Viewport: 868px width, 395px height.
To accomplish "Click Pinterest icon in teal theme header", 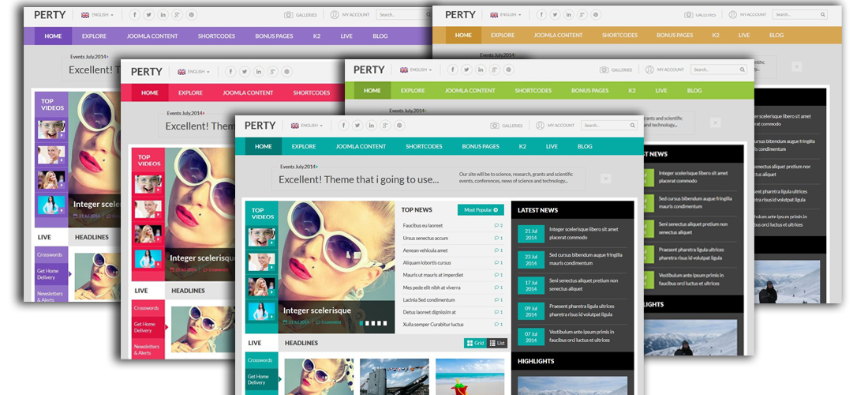I will coord(399,126).
